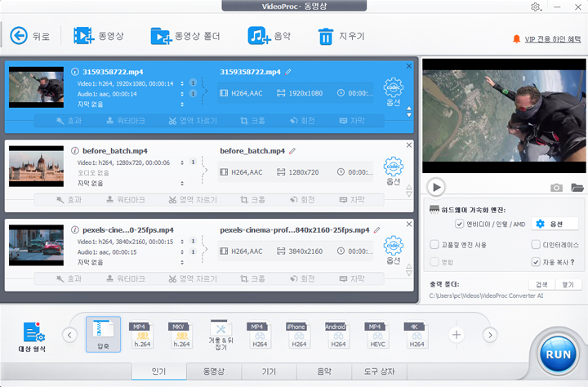588x387 pixels.
Task: Open settings gear in the title bar
Action: click(536, 7)
